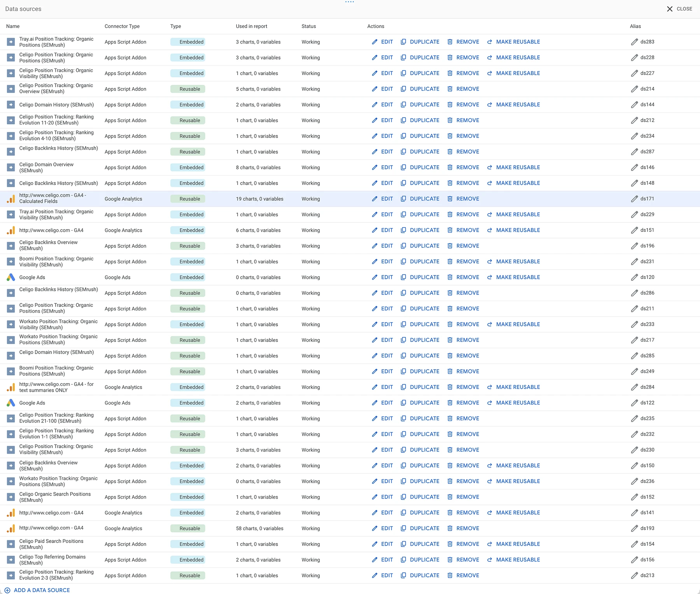Click the Used in report column header
The height and width of the screenshot is (594, 700).
252,26
